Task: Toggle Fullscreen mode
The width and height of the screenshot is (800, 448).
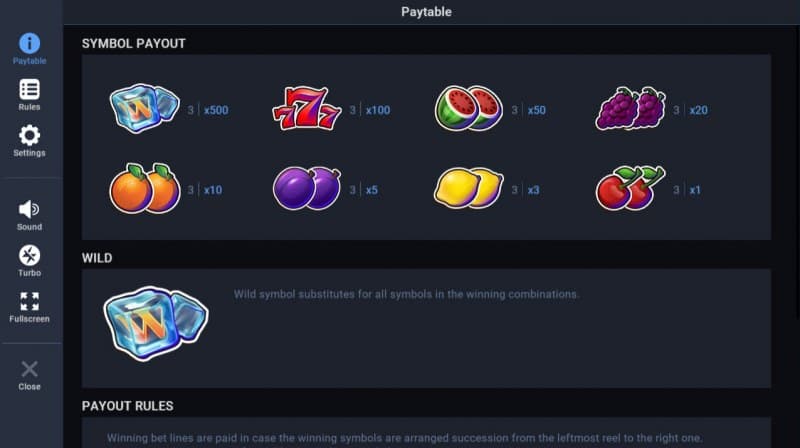Action: click(x=30, y=301)
